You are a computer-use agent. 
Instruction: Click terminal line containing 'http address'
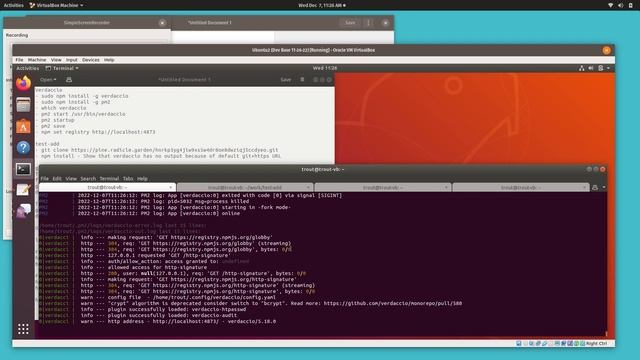pyautogui.click(x=178, y=322)
